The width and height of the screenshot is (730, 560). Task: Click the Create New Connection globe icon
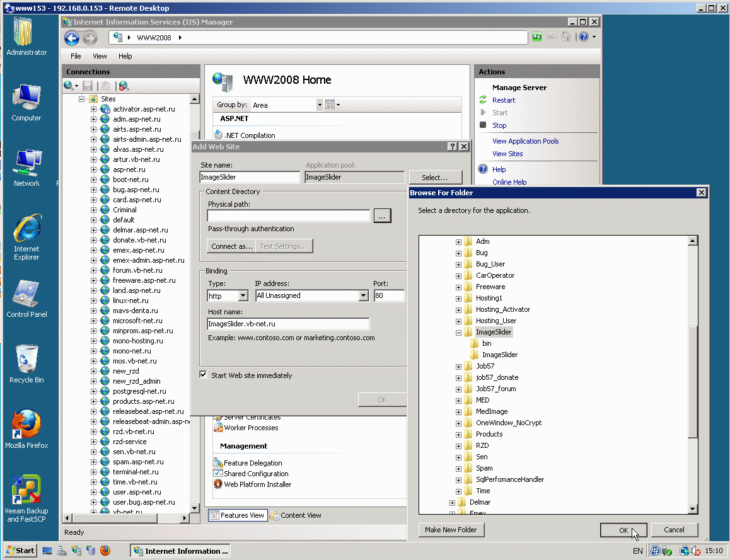pos(69,86)
